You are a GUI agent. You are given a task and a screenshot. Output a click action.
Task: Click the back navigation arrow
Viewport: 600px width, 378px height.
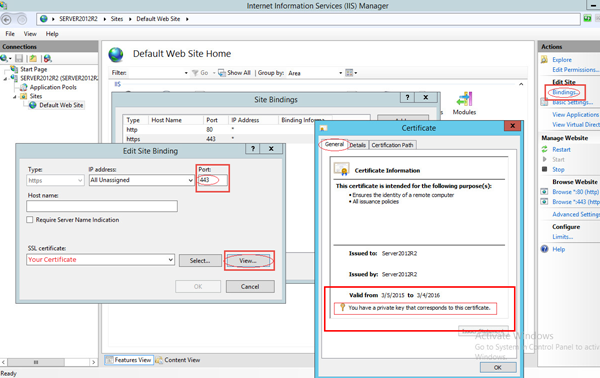click(x=7, y=19)
